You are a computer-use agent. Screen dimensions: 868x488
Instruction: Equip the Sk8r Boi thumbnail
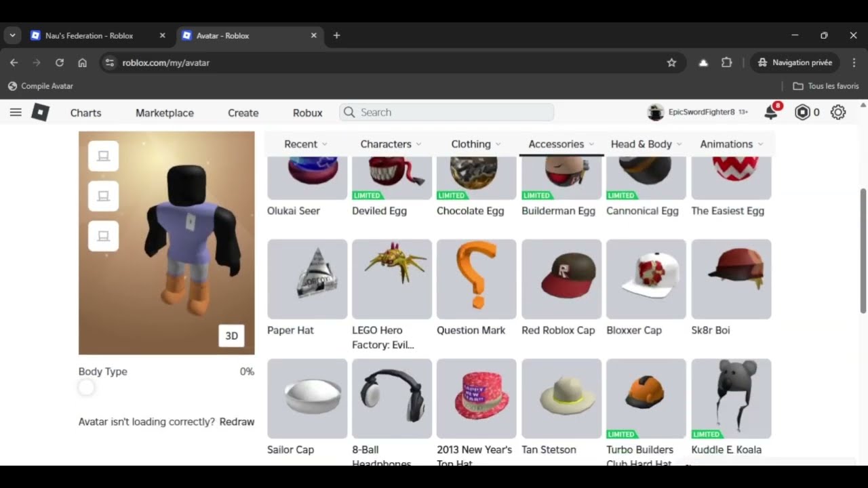pyautogui.click(x=731, y=279)
